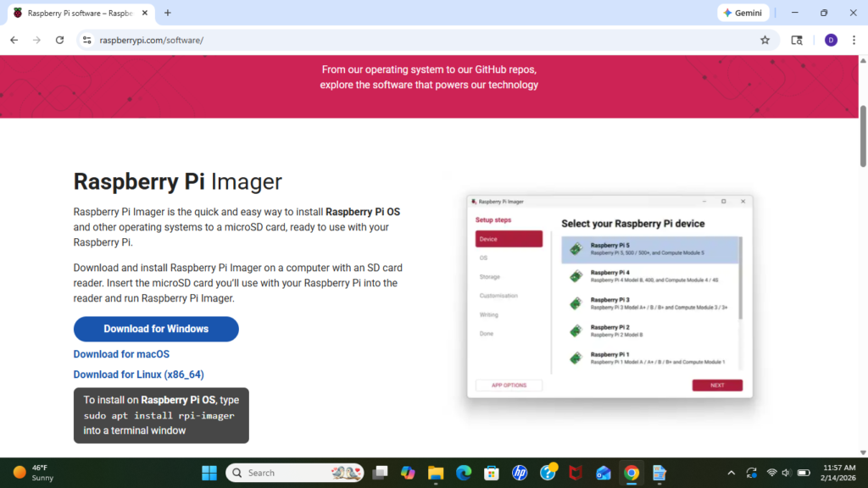Click the site information icon in address bar

coord(86,40)
